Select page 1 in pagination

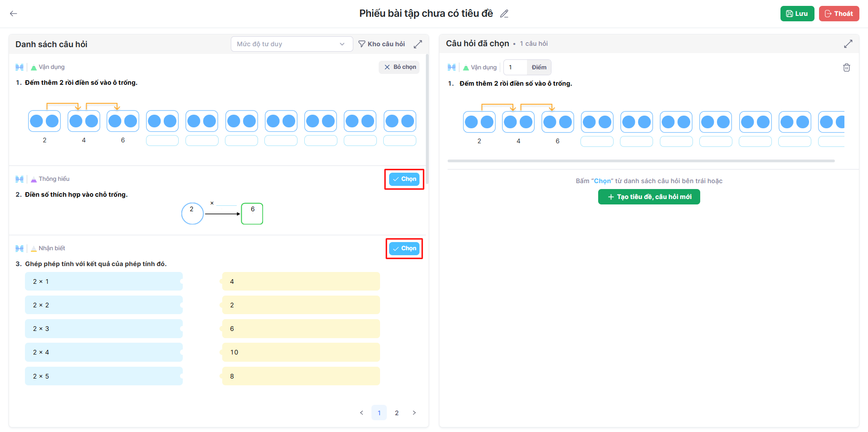pos(379,413)
